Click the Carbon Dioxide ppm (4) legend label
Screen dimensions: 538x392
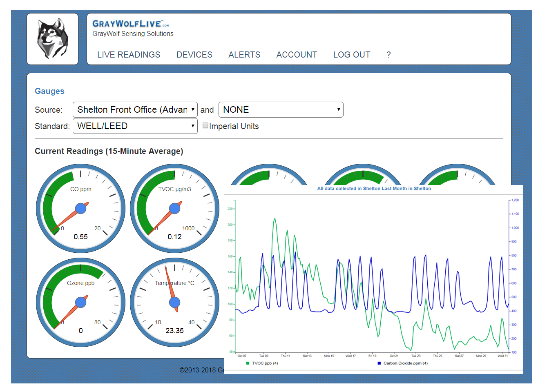(406, 363)
